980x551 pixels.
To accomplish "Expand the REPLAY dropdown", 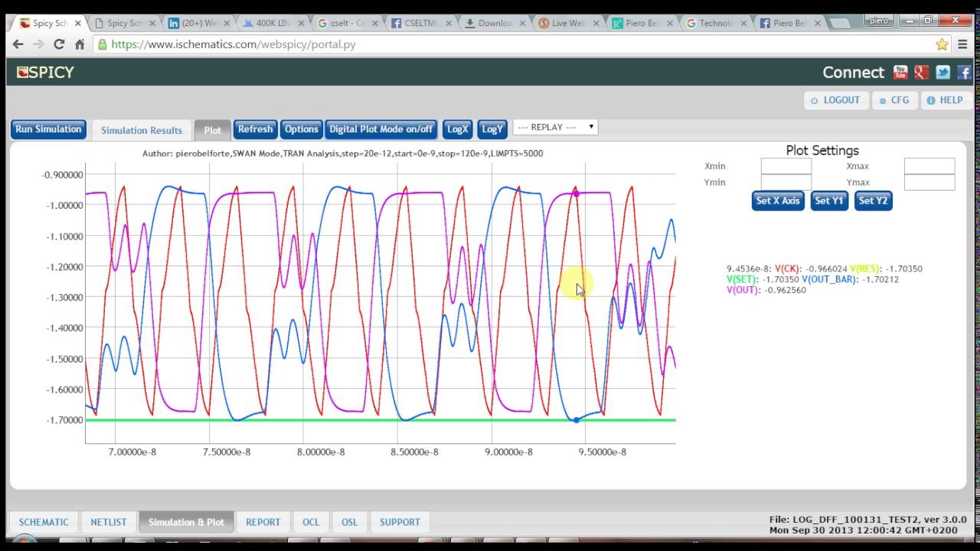I will coord(555,127).
